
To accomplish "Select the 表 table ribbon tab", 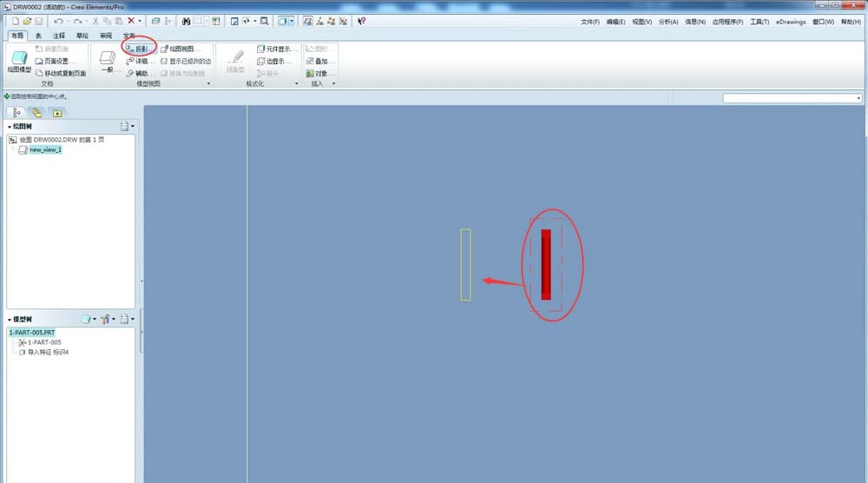I will coord(38,36).
